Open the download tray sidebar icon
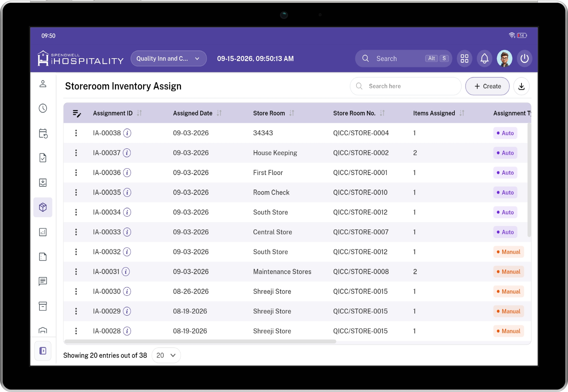Viewport: 568px width, 392px height. click(43, 183)
